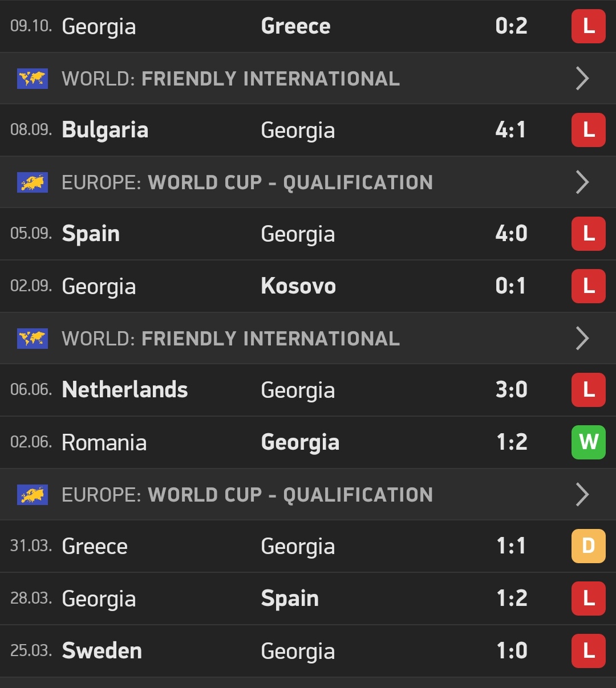
Task: Click the L badge for Georgia–Greece match
Action: [x=588, y=26]
